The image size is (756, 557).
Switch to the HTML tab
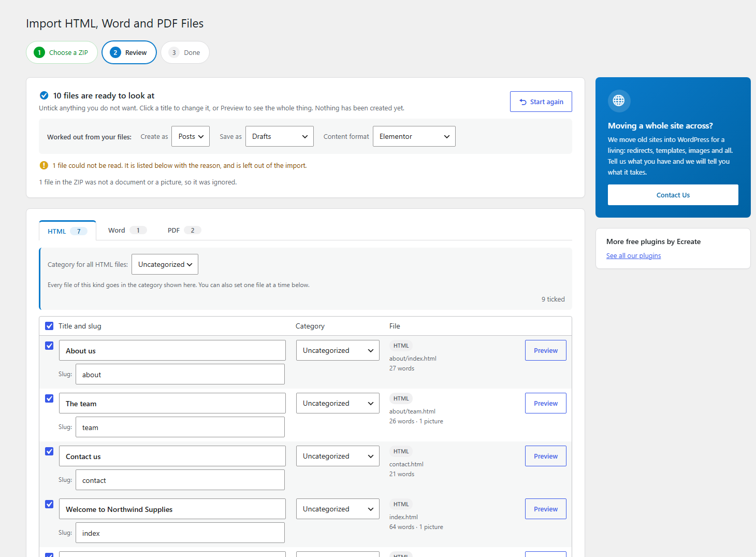(x=67, y=231)
